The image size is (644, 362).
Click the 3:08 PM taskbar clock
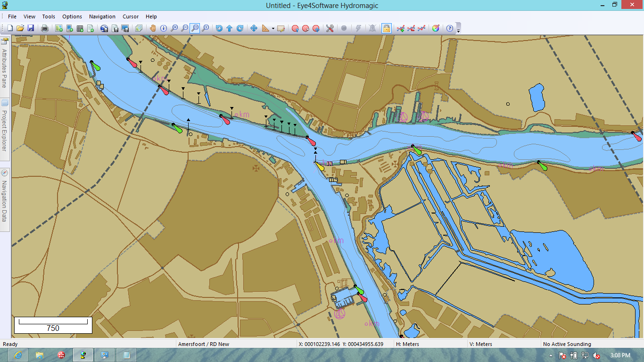620,355
